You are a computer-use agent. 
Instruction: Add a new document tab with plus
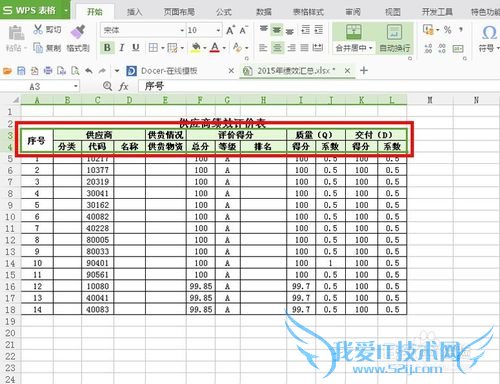364,70
